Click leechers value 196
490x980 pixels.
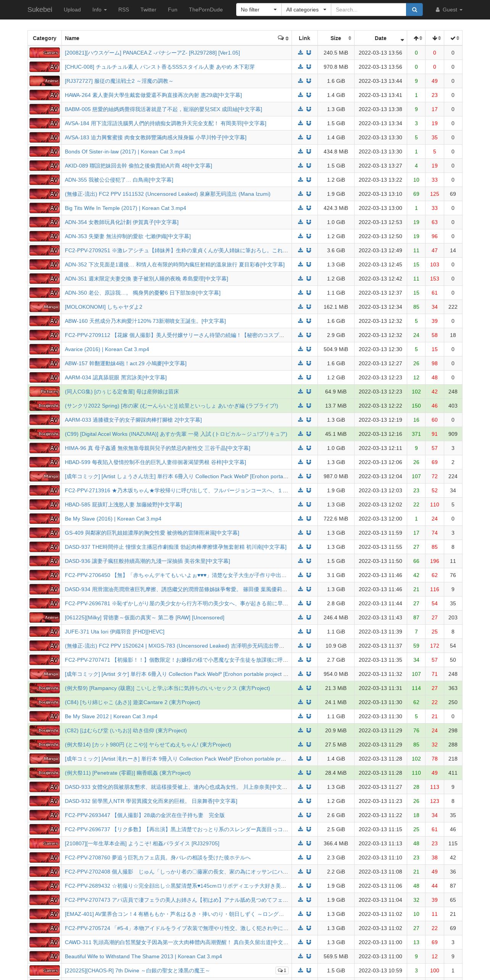[x=435, y=561]
